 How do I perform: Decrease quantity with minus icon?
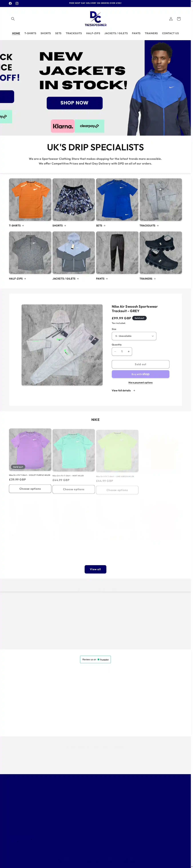[x=115, y=351]
